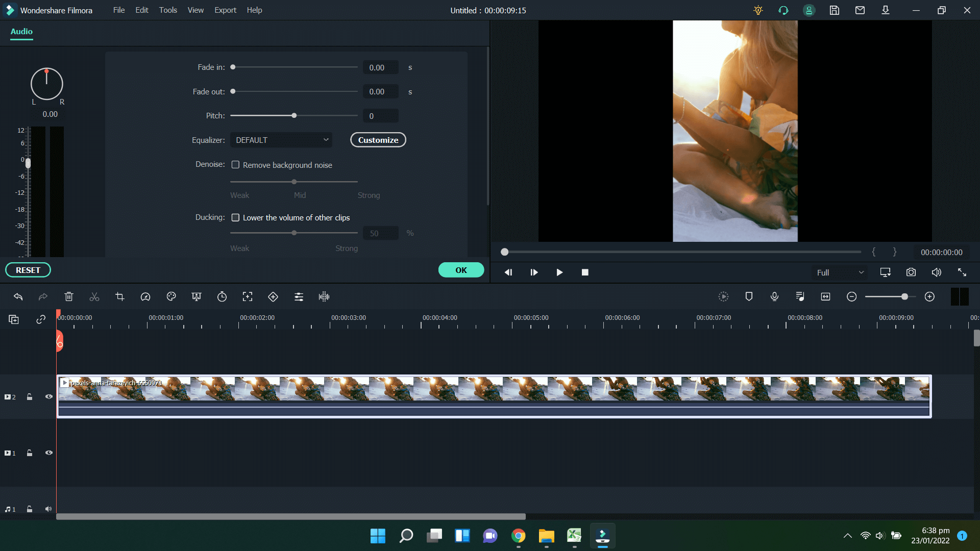
Task: Open the Color palette tool
Action: 171,296
